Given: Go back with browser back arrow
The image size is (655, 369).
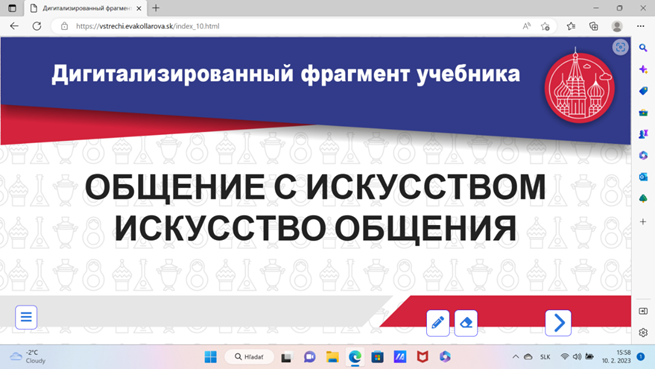Looking at the screenshot, I should click(14, 26).
